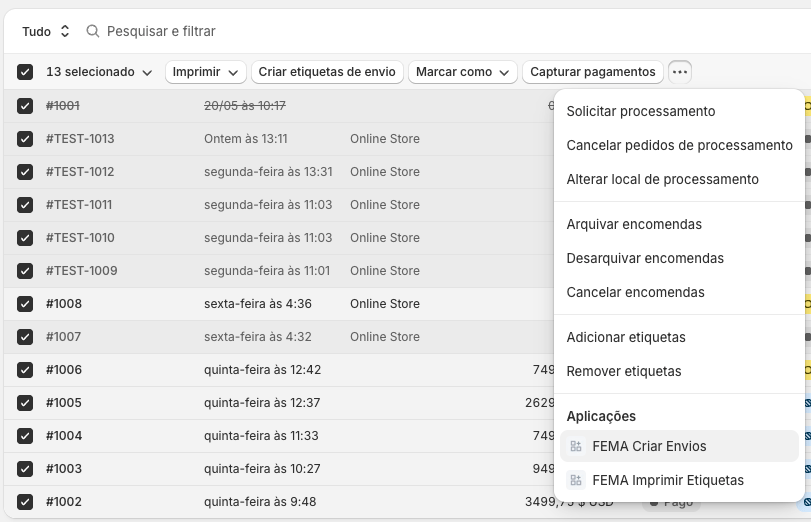
Task: Open order #1007
Action: 64,337
